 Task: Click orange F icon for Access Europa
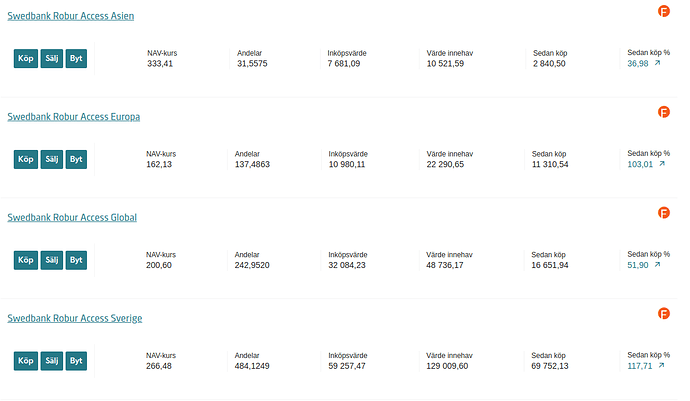coord(663,112)
